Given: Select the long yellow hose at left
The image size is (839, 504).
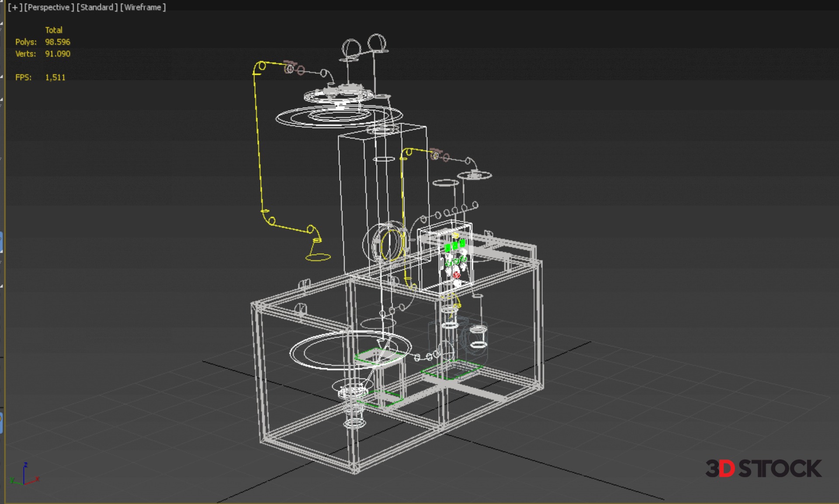Looking at the screenshot, I should [258, 148].
